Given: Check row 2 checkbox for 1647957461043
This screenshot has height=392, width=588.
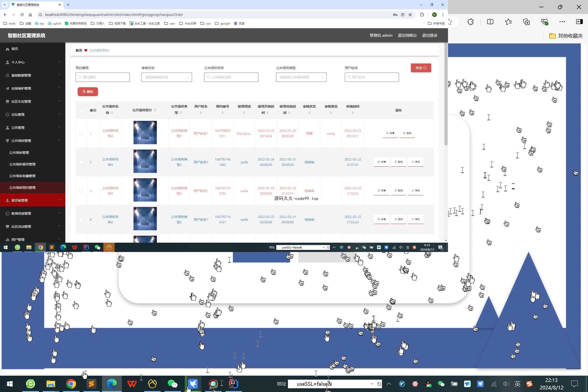Looking at the screenshot, I should (81, 162).
